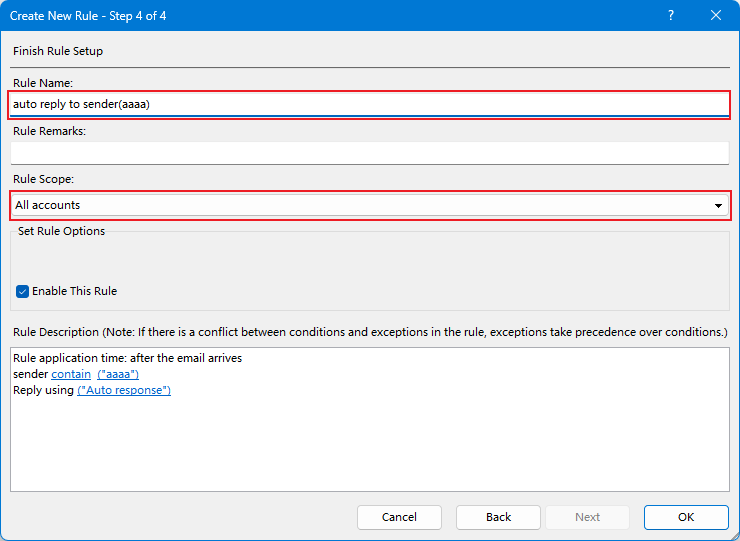740x541 pixels.
Task: Expand Rule Scope using the dropdown arrow
Action: (x=718, y=206)
